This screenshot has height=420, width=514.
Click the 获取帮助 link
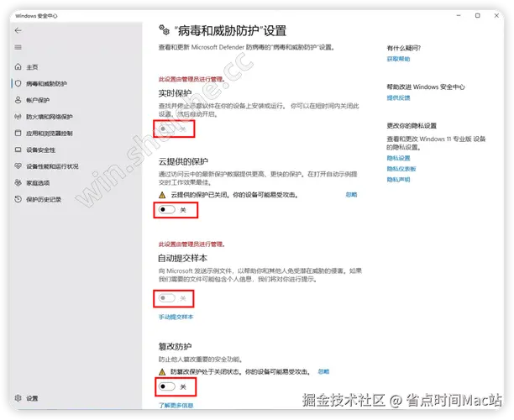tap(398, 59)
